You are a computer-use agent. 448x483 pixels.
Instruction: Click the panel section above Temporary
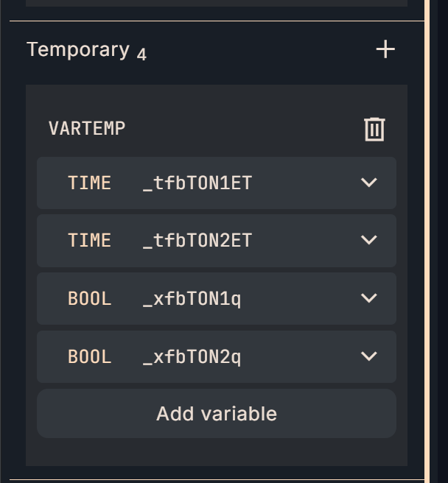pyautogui.click(x=217, y=3)
